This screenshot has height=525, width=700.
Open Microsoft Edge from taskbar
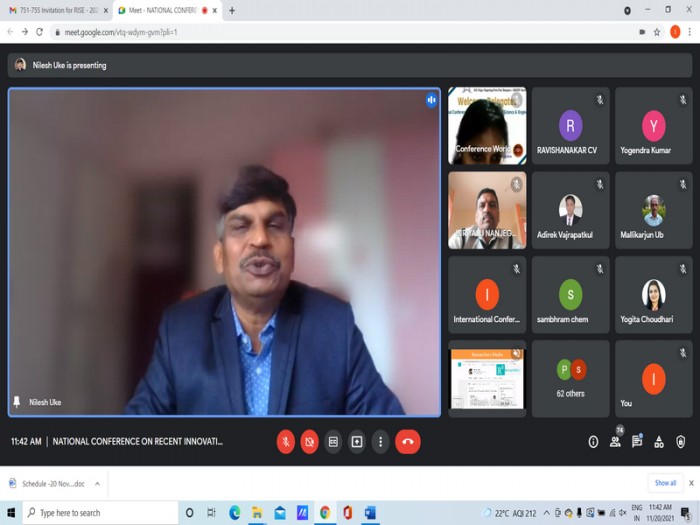coord(234,513)
